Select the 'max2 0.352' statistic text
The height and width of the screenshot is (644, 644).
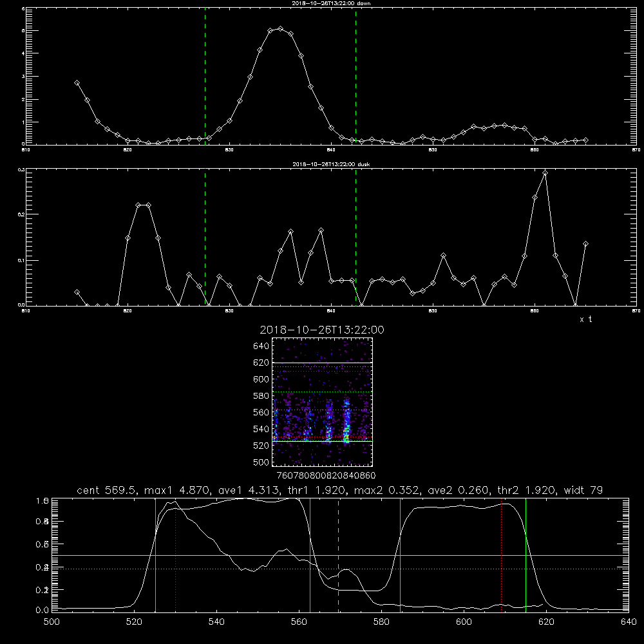point(386,490)
